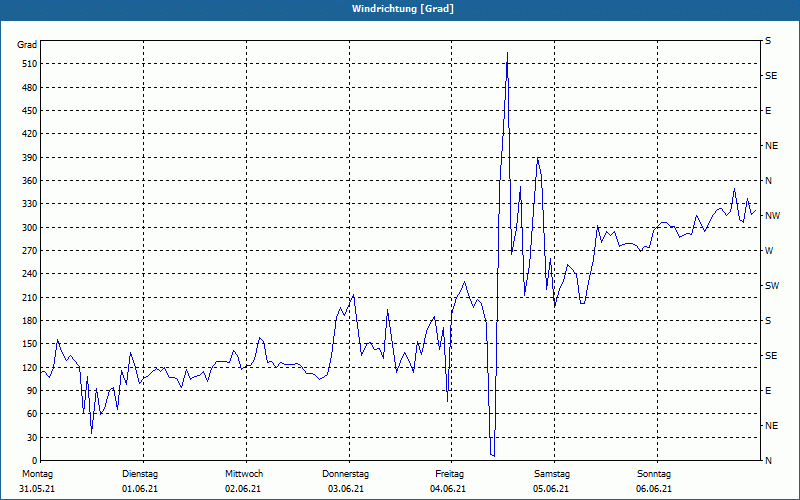
Task: Click the 'NW' compass label
Action: (772, 216)
